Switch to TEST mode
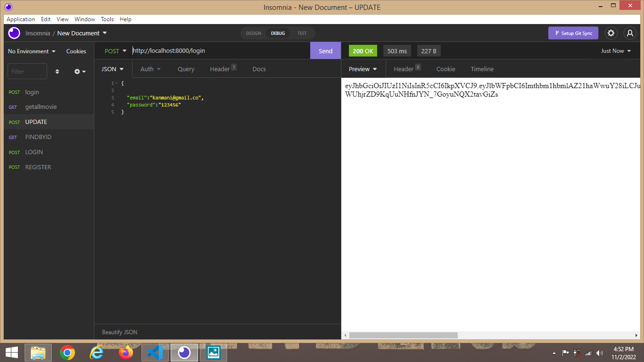Image resolution: width=644 pixels, height=362 pixels. click(302, 33)
